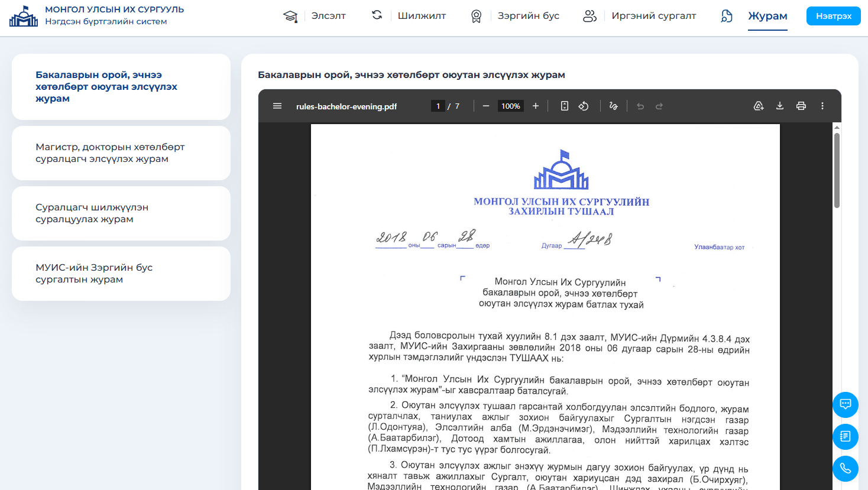Rotate the PDF document counterclockwise
868x490 pixels.
click(584, 106)
